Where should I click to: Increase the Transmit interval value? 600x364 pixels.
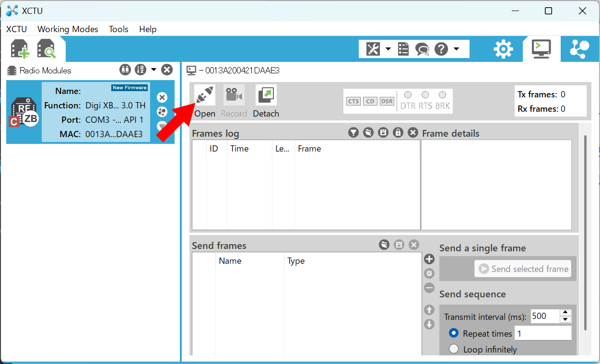coord(565,313)
